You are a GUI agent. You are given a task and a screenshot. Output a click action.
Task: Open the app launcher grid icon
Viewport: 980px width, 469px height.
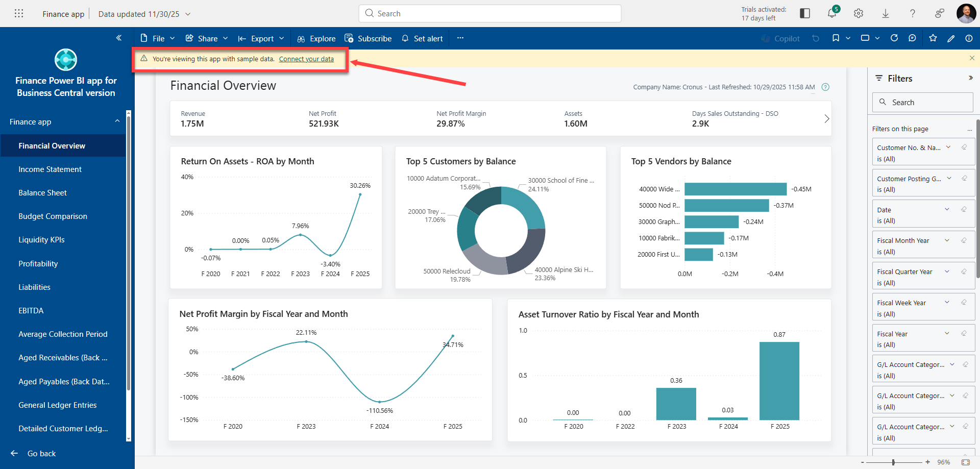19,14
